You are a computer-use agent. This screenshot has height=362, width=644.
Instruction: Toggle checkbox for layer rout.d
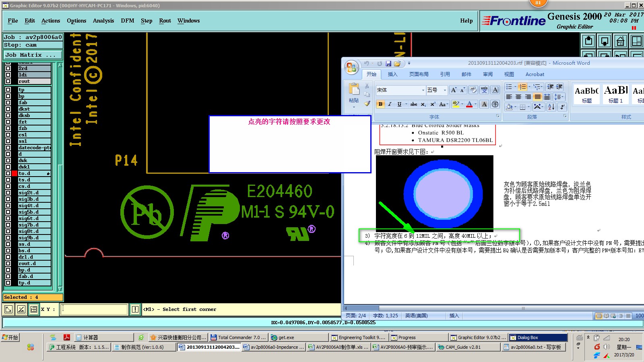click(x=8, y=263)
